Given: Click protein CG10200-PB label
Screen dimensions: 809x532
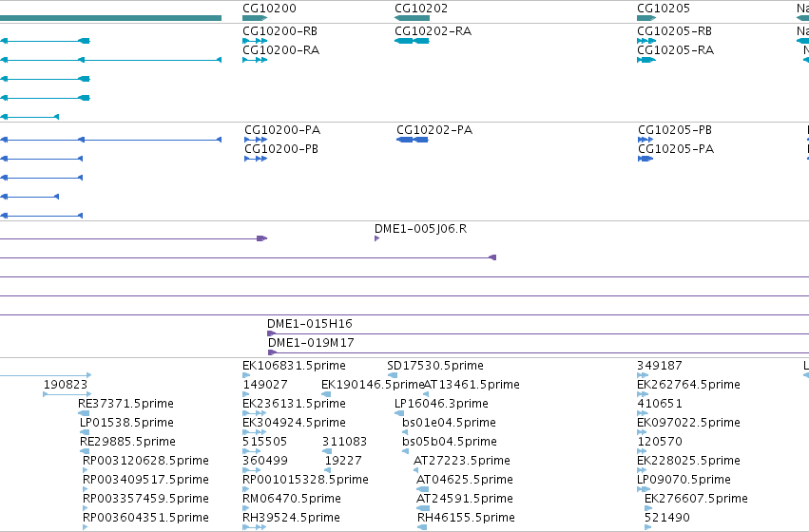Looking at the screenshot, I should pos(281,149).
